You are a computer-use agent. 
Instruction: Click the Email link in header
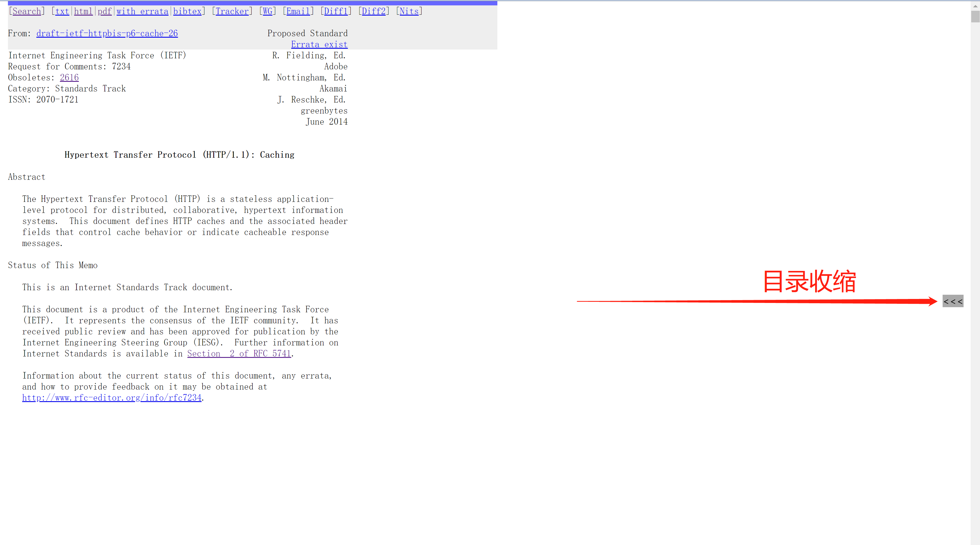tap(298, 11)
